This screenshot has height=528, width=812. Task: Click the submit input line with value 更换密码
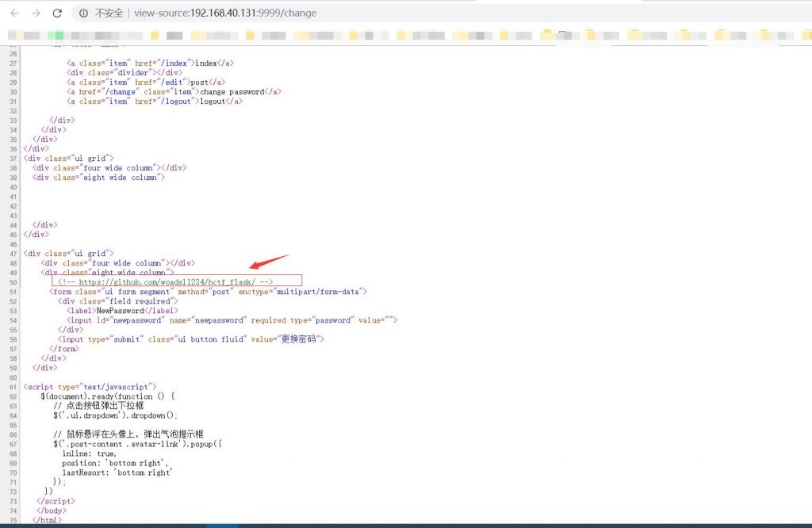click(191, 339)
